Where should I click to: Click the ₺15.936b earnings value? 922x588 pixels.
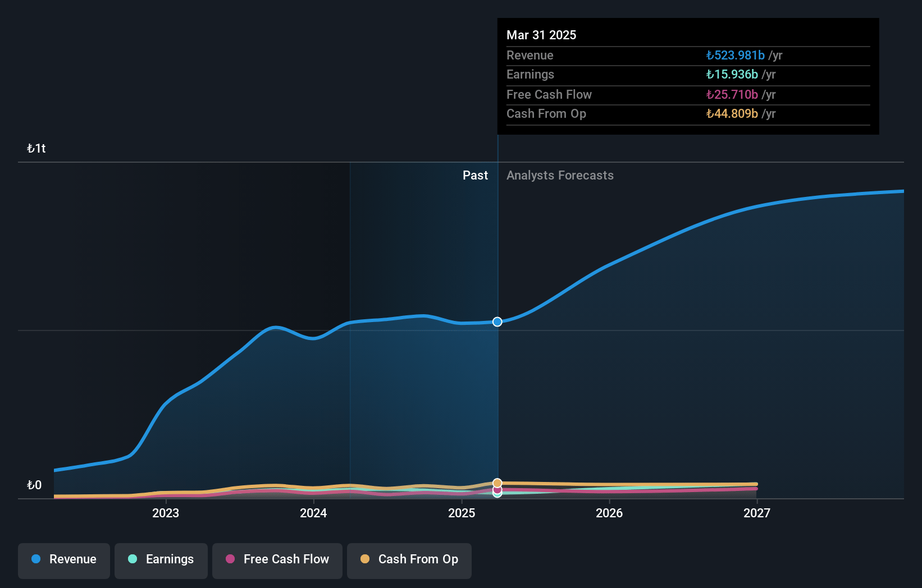[732, 74]
